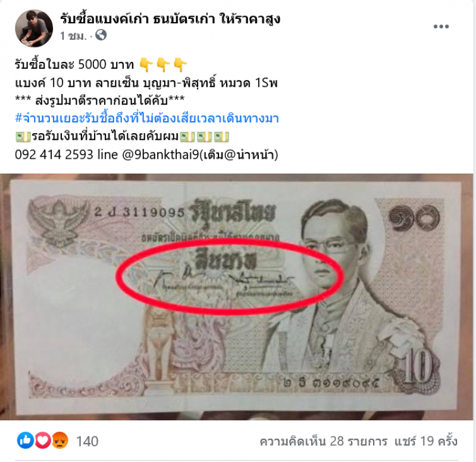Screen dimensions: 476x462
Task: Click the red circled signature area in photo
Action: click(230, 277)
